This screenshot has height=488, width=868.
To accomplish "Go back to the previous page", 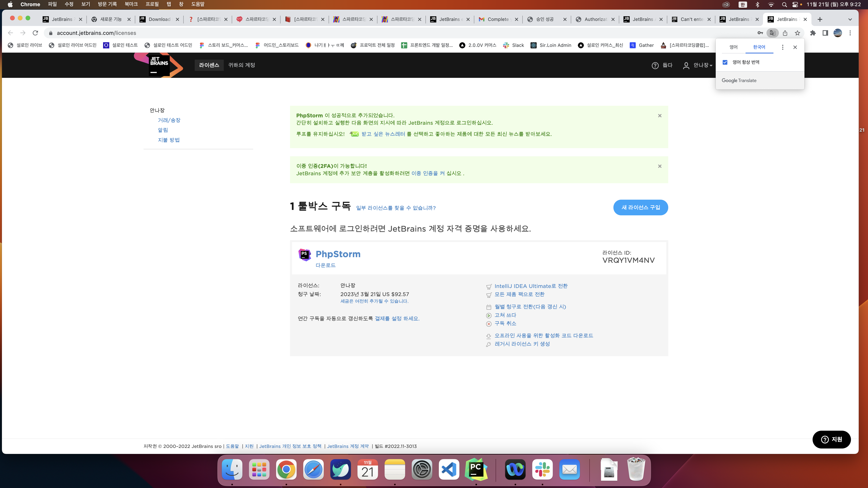I will click(x=10, y=33).
